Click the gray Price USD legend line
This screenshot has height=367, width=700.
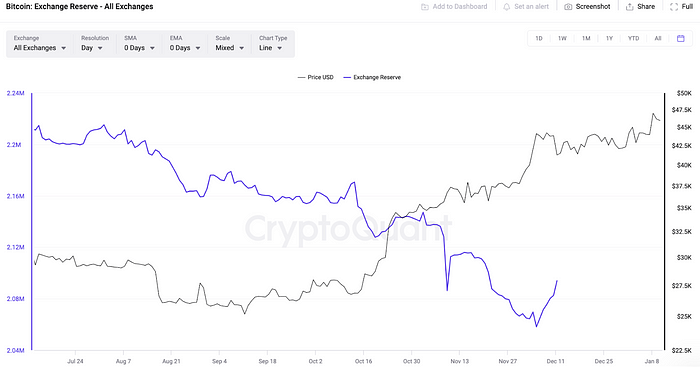coord(301,77)
